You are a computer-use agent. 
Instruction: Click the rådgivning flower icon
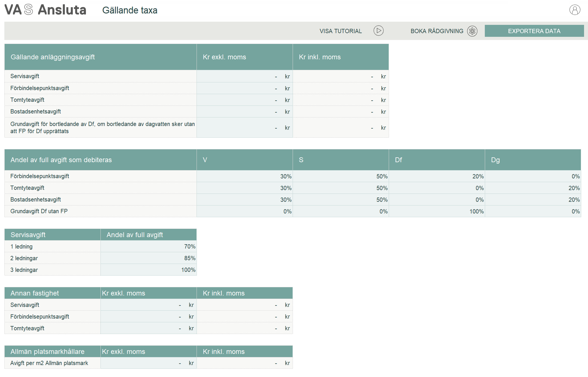(x=472, y=31)
